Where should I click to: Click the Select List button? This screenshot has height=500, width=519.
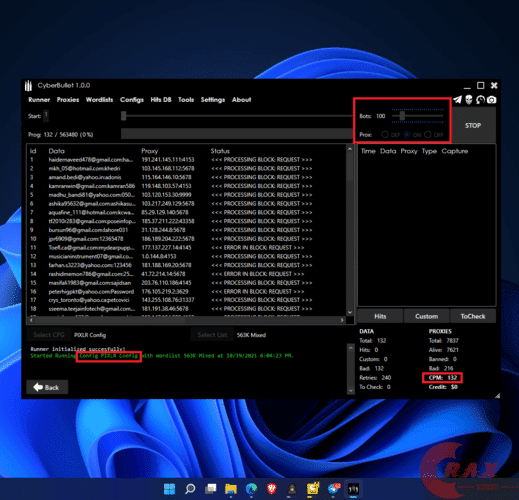[212, 335]
